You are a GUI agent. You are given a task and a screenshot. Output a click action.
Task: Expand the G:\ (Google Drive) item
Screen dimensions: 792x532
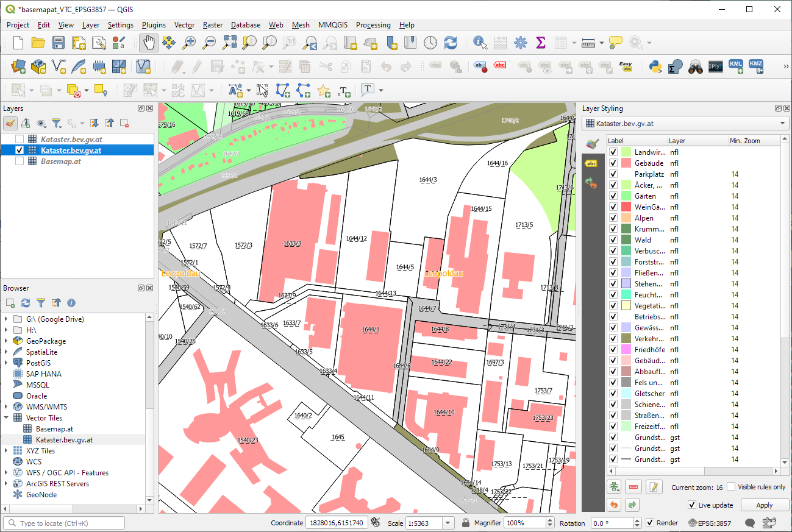[x=7, y=319]
